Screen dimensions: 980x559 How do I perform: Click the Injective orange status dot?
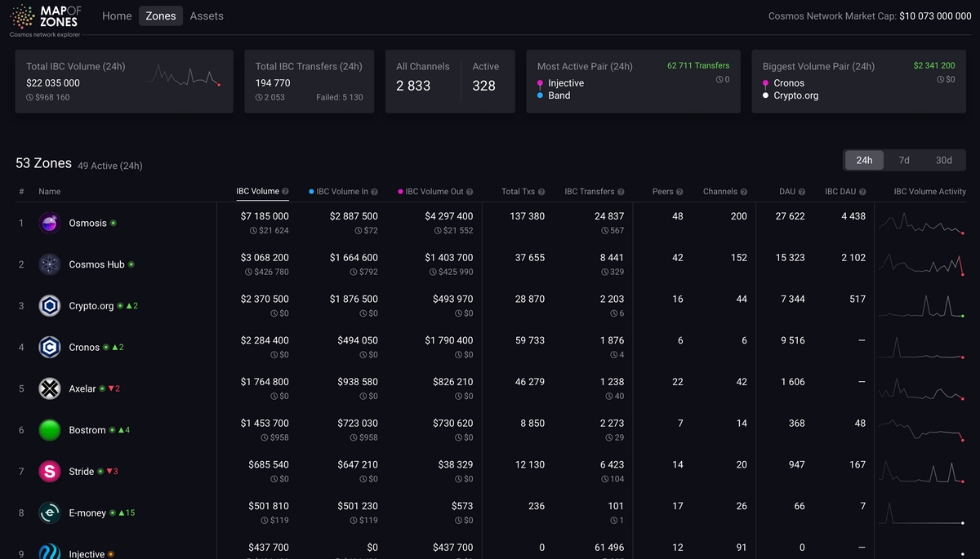point(111,554)
